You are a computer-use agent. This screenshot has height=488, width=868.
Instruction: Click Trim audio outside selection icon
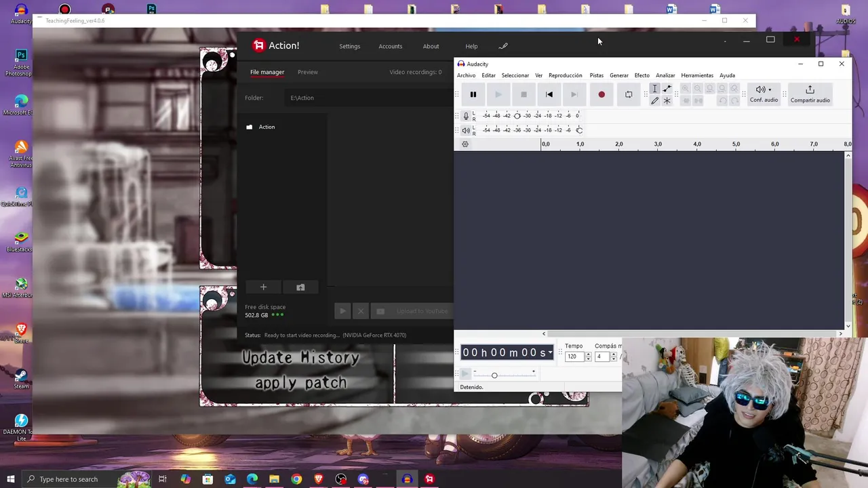click(686, 100)
